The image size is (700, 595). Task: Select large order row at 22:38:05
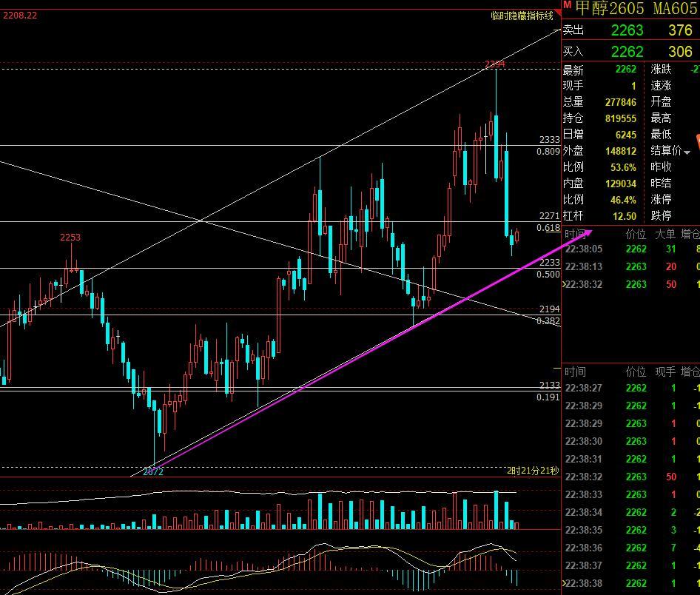[x=630, y=249]
